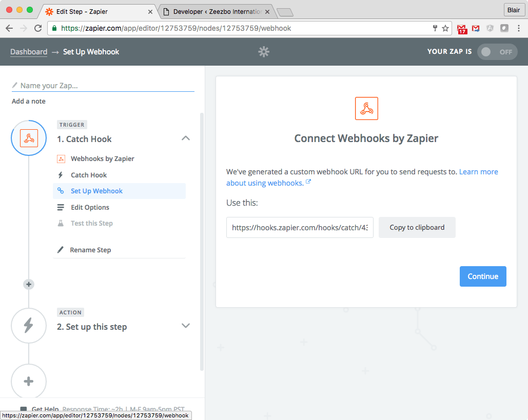Click the lines icon beside Edit Options
The height and width of the screenshot is (420, 528).
61,207
